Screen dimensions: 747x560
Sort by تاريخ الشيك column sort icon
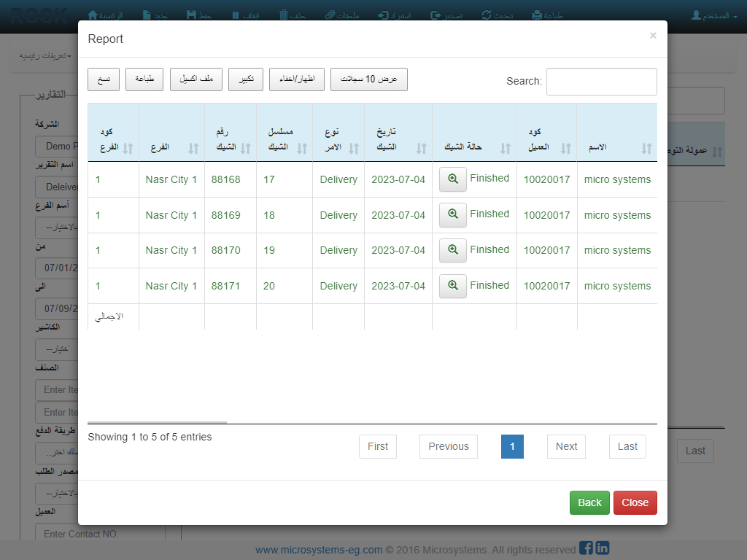click(421, 148)
